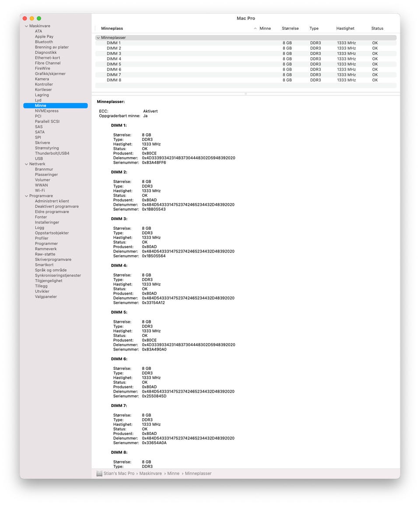Image resolution: width=420 pixels, height=505 pixels.
Task: Open Stian's Mac Pro in path bar
Action: [119, 473]
